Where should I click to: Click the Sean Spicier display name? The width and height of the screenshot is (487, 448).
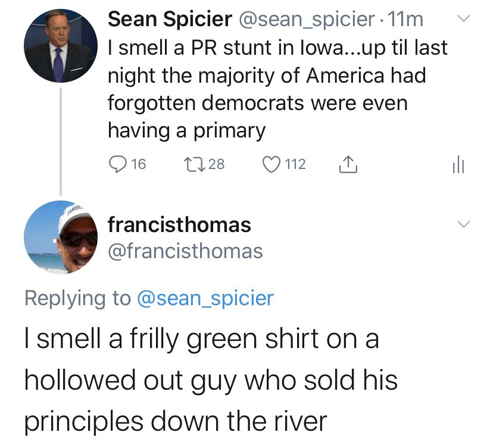[x=170, y=20]
